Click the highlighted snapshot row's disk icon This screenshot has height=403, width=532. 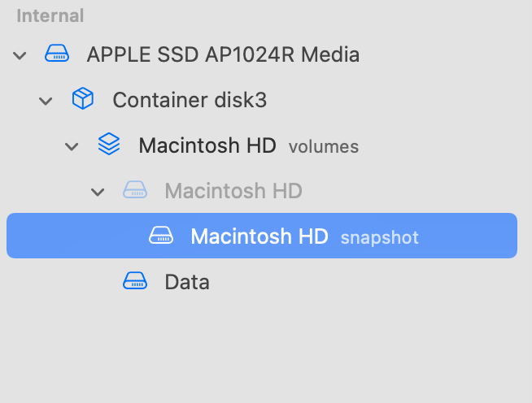(161, 236)
